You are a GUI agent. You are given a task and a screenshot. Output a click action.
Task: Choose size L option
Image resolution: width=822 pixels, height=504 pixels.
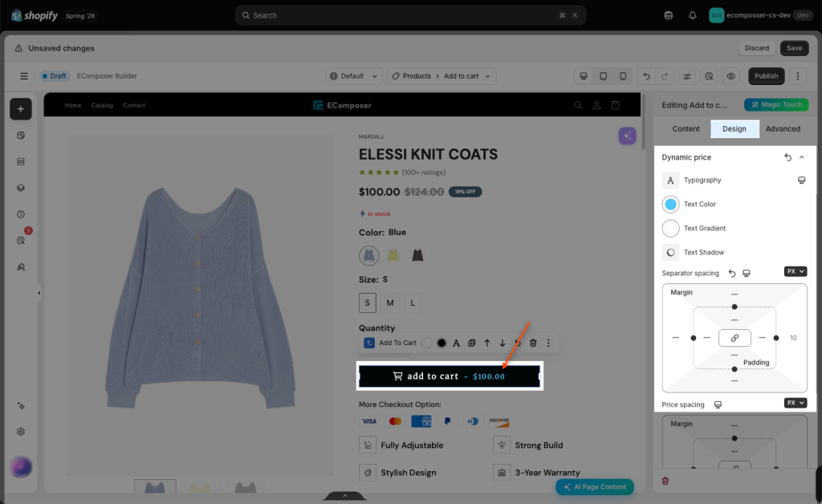click(413, 303)
